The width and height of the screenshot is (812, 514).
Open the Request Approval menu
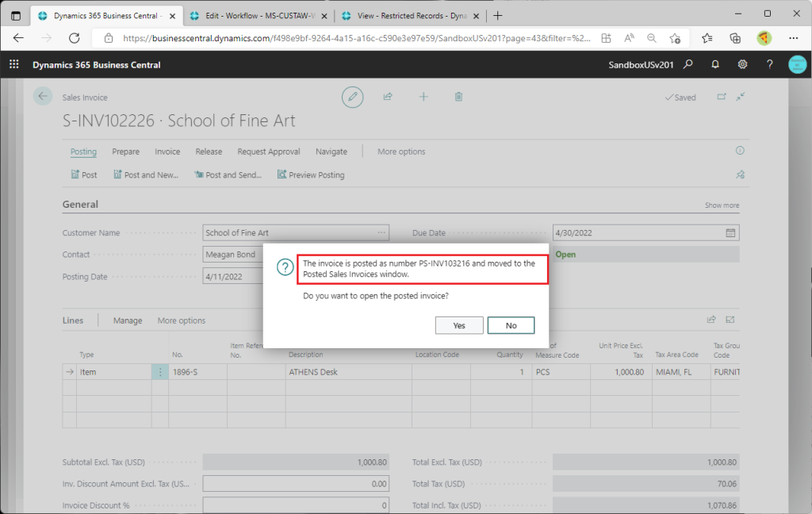tap(269, 152)
